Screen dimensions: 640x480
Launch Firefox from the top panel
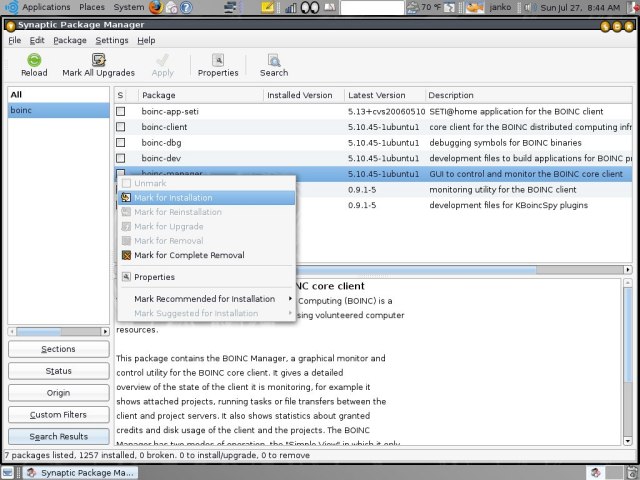coord(156,7)
